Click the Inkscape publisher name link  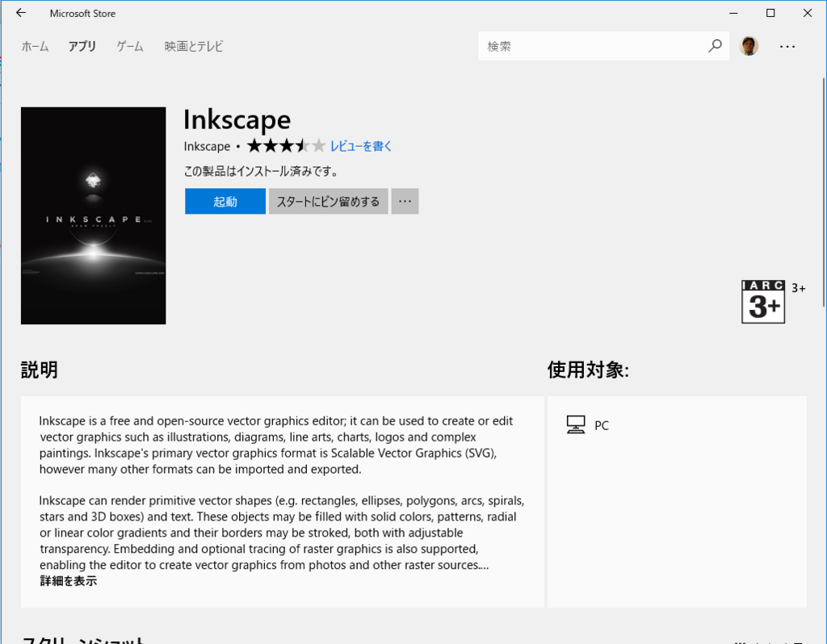(x=207, y=146)
